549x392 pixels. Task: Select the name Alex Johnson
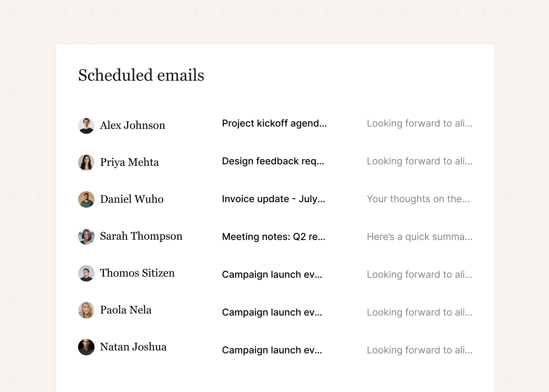[133, 125]
